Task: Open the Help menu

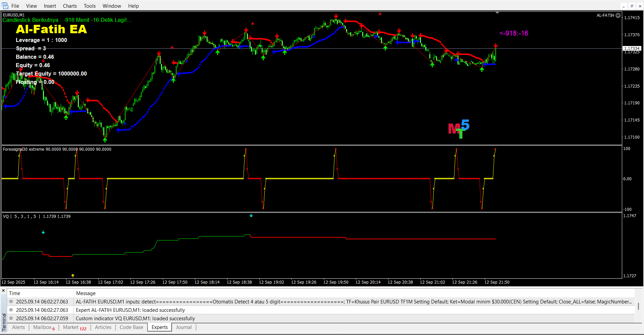Action: click(x=133, y=6)
